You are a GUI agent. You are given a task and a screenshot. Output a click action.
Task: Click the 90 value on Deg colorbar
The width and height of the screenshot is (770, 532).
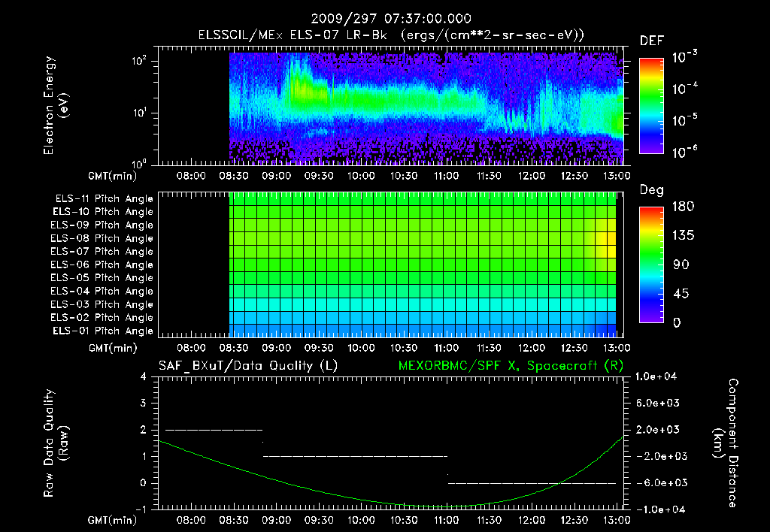(681, 264)
